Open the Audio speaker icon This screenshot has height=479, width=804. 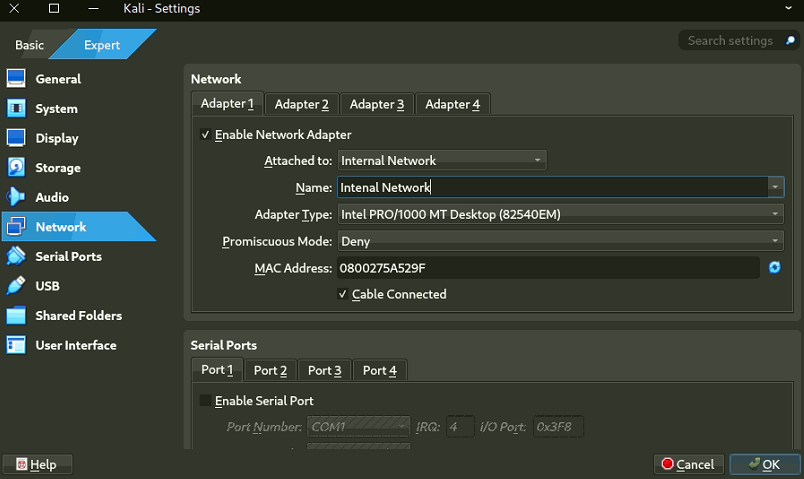[16, 197]
